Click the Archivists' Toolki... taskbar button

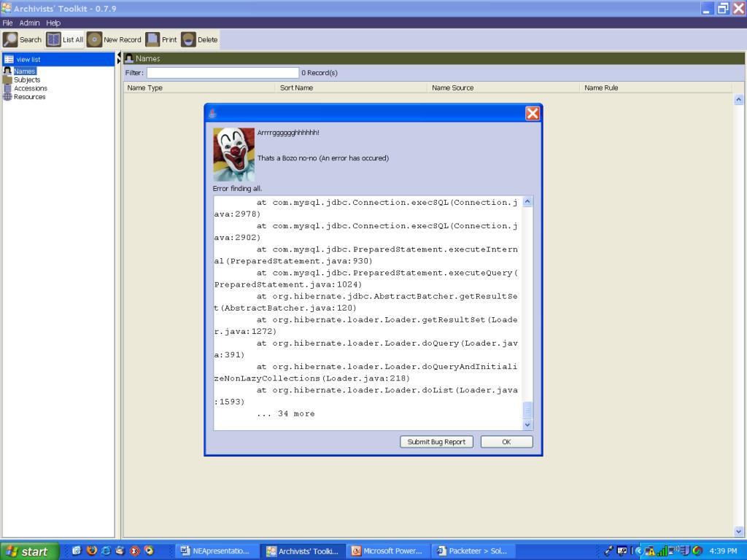303,551
